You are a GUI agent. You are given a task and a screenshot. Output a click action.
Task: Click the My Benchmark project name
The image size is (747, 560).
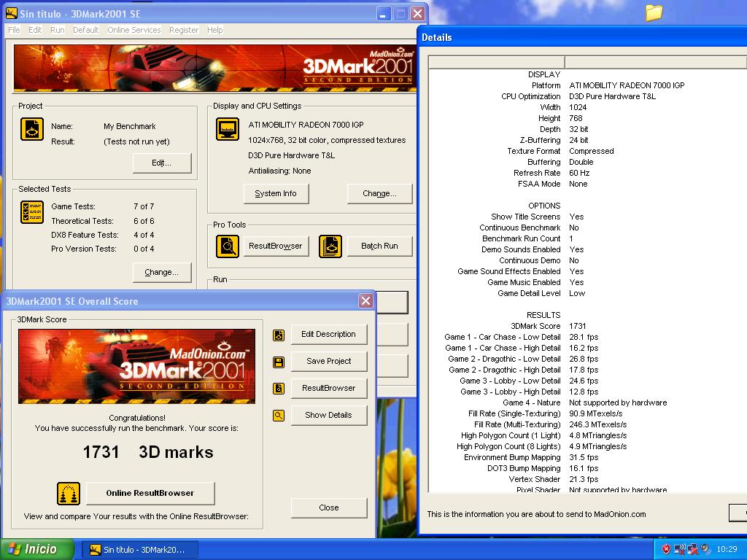[x=130, y=126]
